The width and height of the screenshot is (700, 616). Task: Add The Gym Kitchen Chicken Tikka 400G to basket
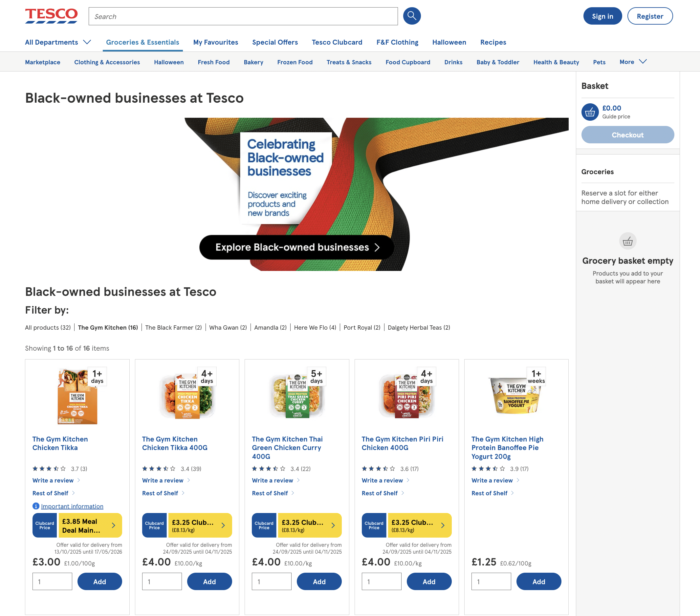(209, 582)
